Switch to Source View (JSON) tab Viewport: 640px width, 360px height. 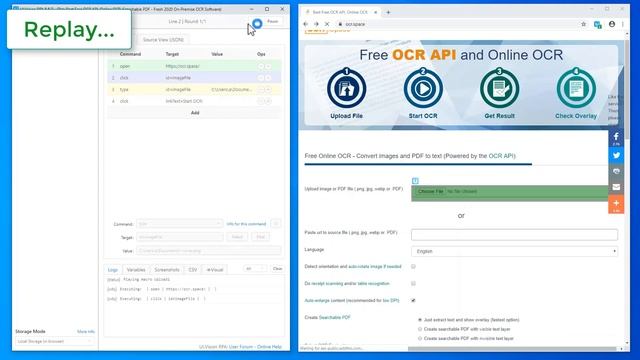point(163,40)
